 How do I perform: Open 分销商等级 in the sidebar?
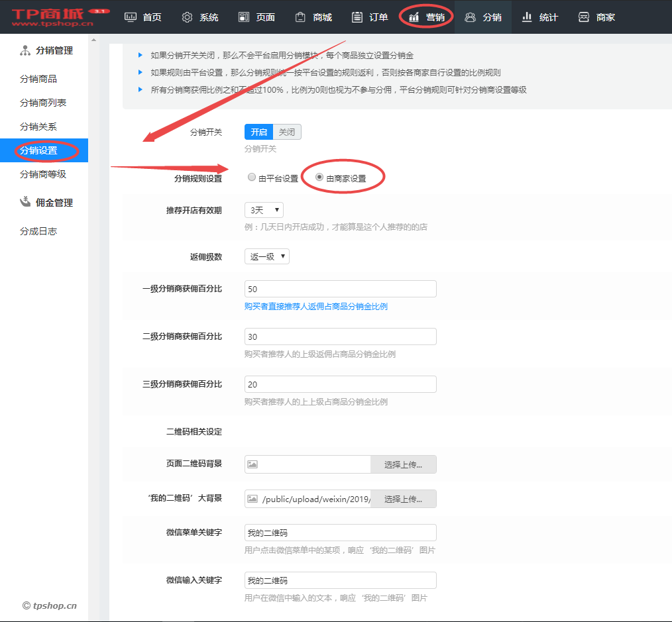(43, 174)
